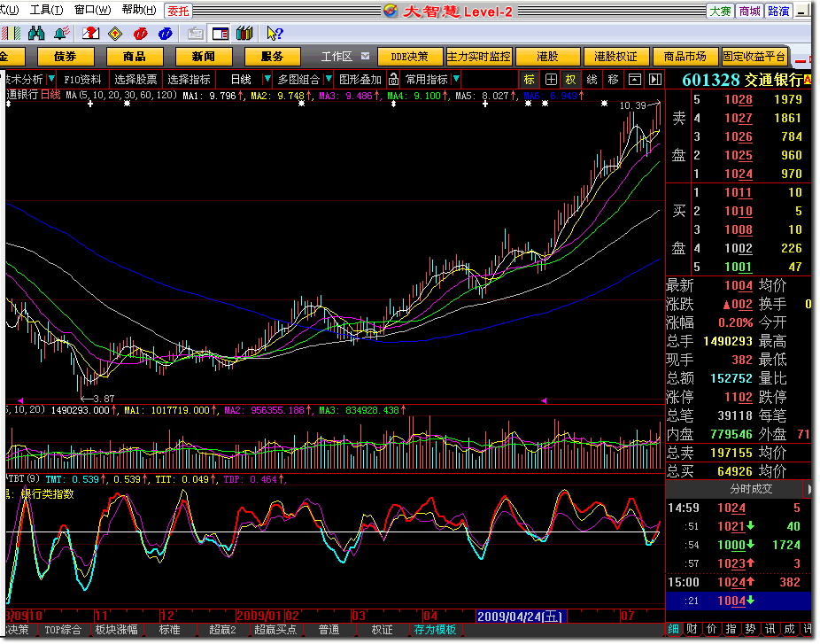This screenshot has width=820, height=644.
Task: Toggle the side panel layout icon
Action: pyautogui.click(x=220, y=34)
